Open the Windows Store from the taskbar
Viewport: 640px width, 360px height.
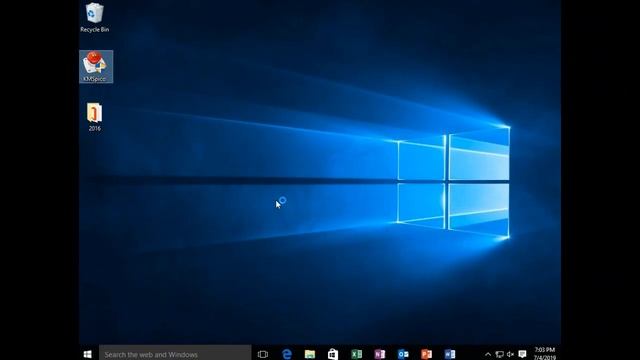pos(333,354)
